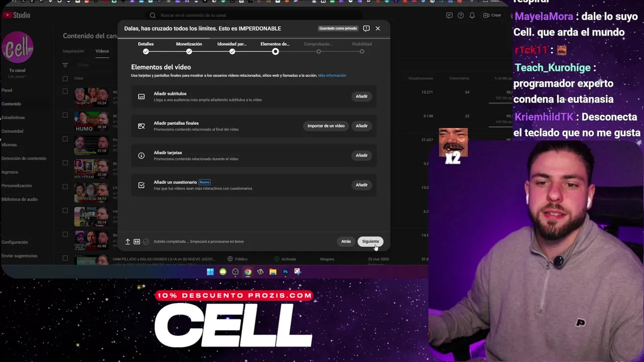Click the subtitles icon in Añadir subtítulos row
The height and width of the screenshot is (362, 644).
[x=141, y=97]
